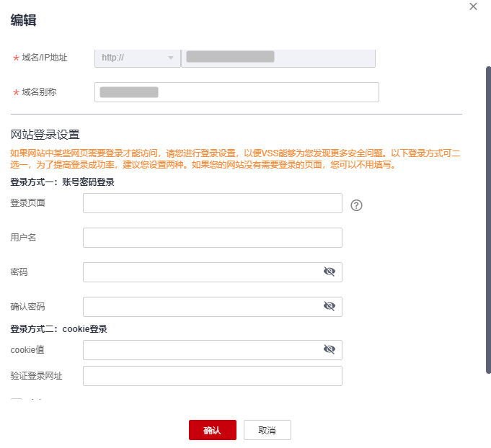Screen dimensions: 491x448
Task: Show the 密码 field contents
Action: click(x=329, y=272)
